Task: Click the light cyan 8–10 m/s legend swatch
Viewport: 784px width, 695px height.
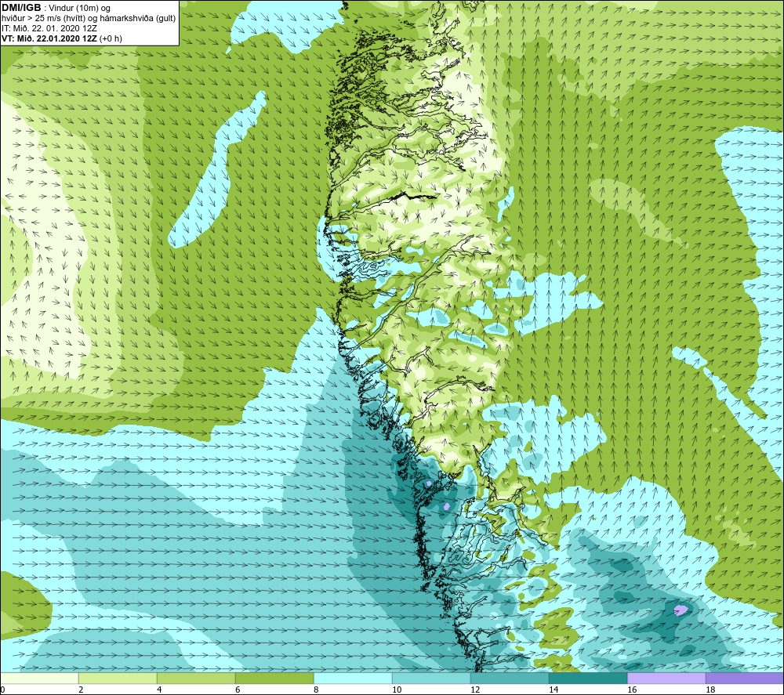Action: point(353,678)
